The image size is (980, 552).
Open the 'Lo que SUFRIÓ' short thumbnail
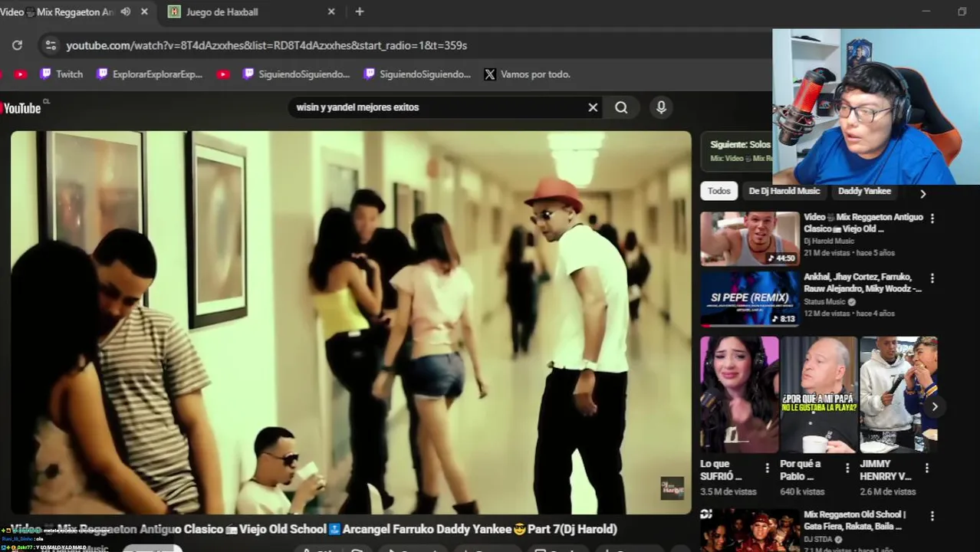click(739, 395)
